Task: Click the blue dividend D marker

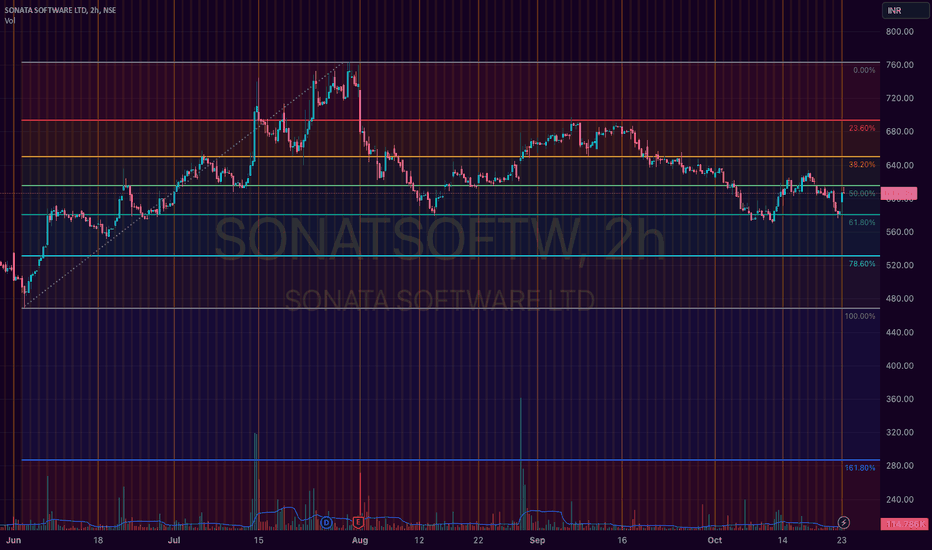Action: (x=326, y=523)
